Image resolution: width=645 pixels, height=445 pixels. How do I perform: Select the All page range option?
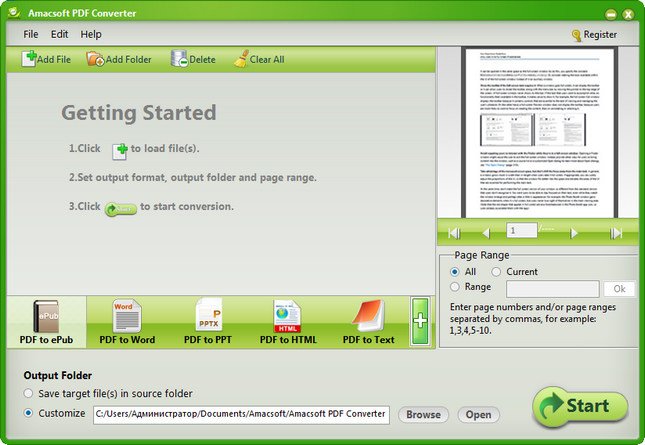click(455, 272)
